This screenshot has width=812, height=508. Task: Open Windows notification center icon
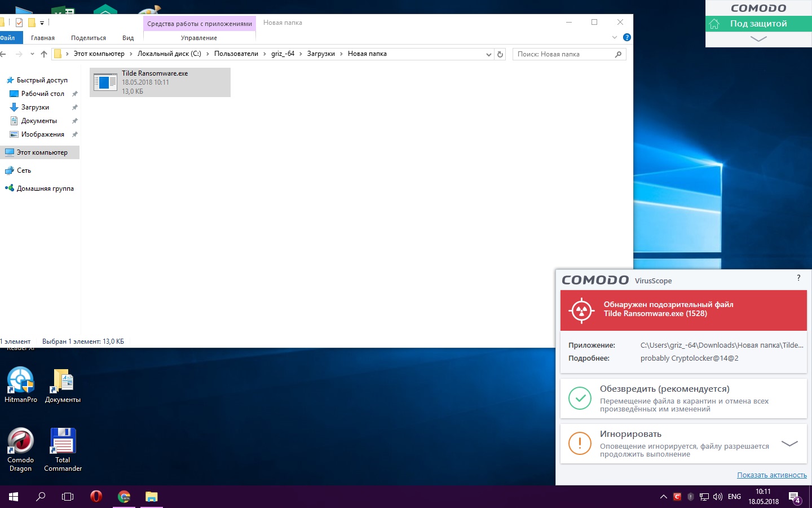(x=795, y=497)
